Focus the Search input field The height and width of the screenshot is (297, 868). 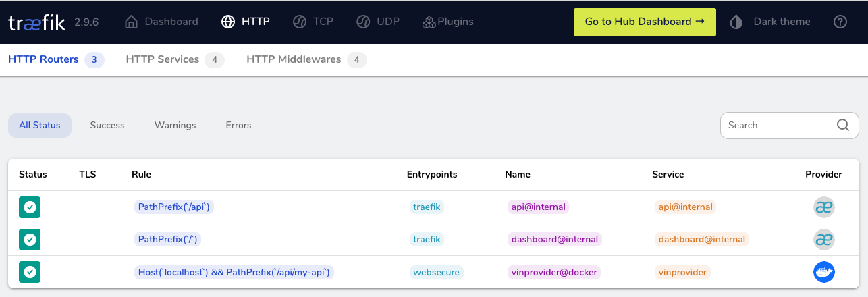point(776,125)
